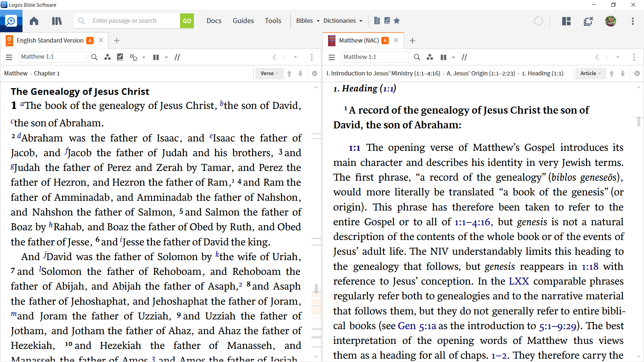Jump to previous verse arrow in ESV
Screen dimensions: 644x362
(289, 74)
